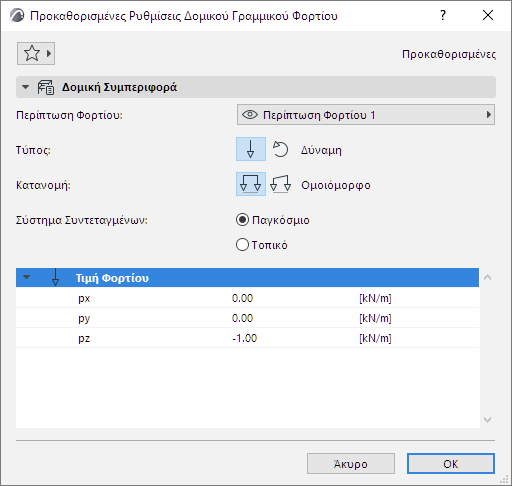Select the Παγκόσμιο coordinate system radio
The width and height of the screenshot is (512, 486).
[x=242, y=220]
